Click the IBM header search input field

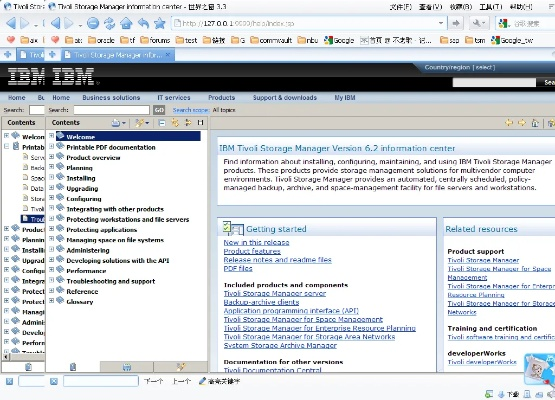coord(494,82)
